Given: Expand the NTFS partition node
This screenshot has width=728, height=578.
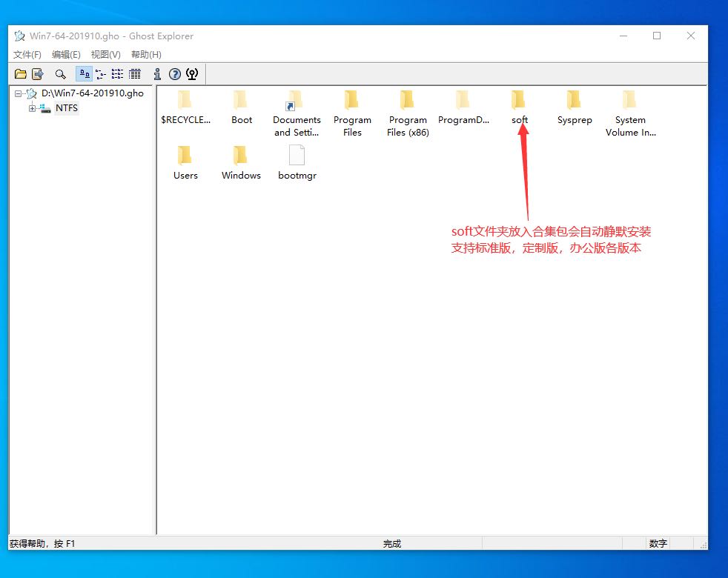Looking at the screenshot, I should 32,109.
